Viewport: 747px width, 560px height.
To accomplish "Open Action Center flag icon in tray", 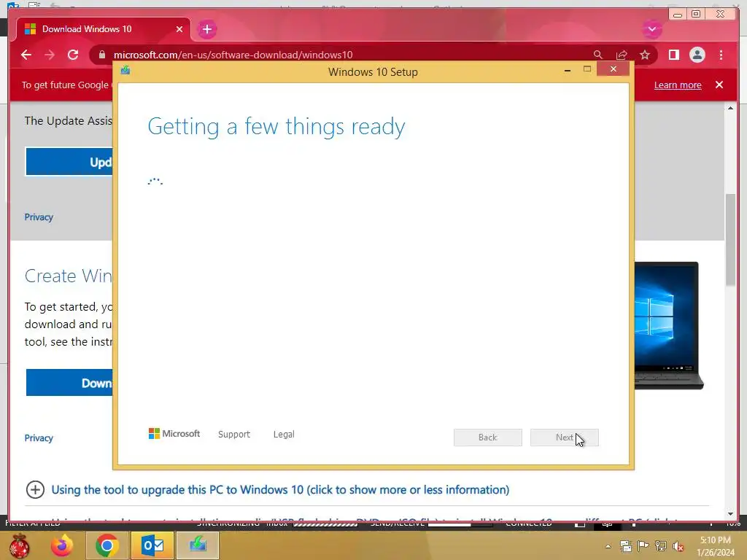I will (643, 545).
